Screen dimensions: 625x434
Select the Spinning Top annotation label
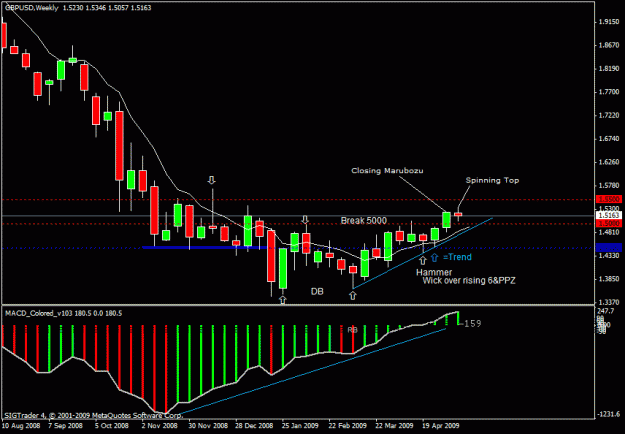pyautogui.click(x=492, y=180)
